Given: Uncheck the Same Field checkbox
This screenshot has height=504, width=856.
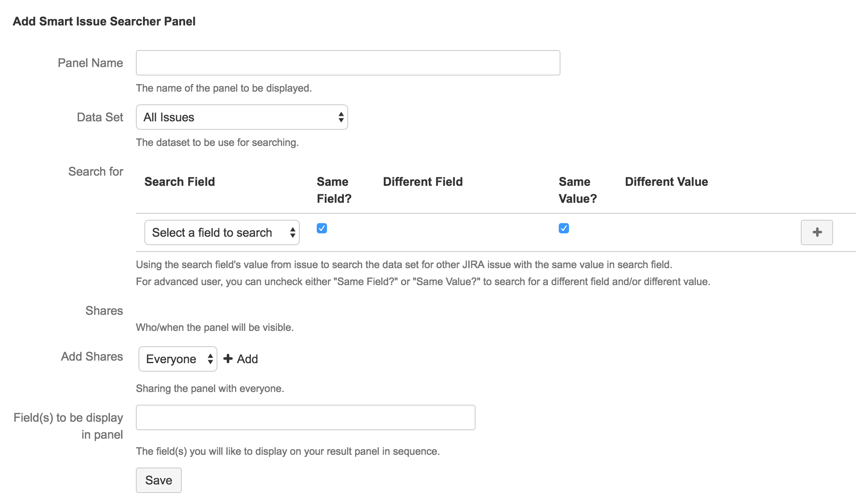Looking at the screenshot, I should click(321, 228).
